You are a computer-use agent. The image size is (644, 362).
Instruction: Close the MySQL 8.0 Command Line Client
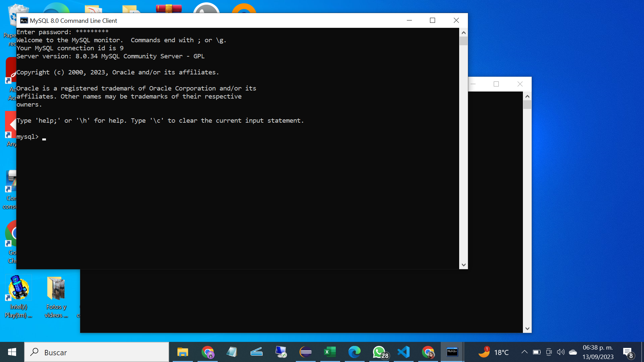pos(456,20)
